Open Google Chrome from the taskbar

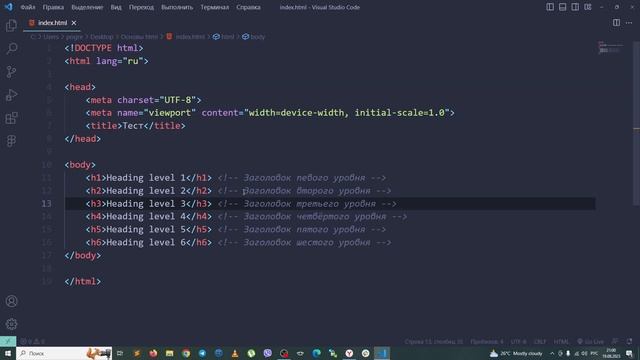(186, 353)
